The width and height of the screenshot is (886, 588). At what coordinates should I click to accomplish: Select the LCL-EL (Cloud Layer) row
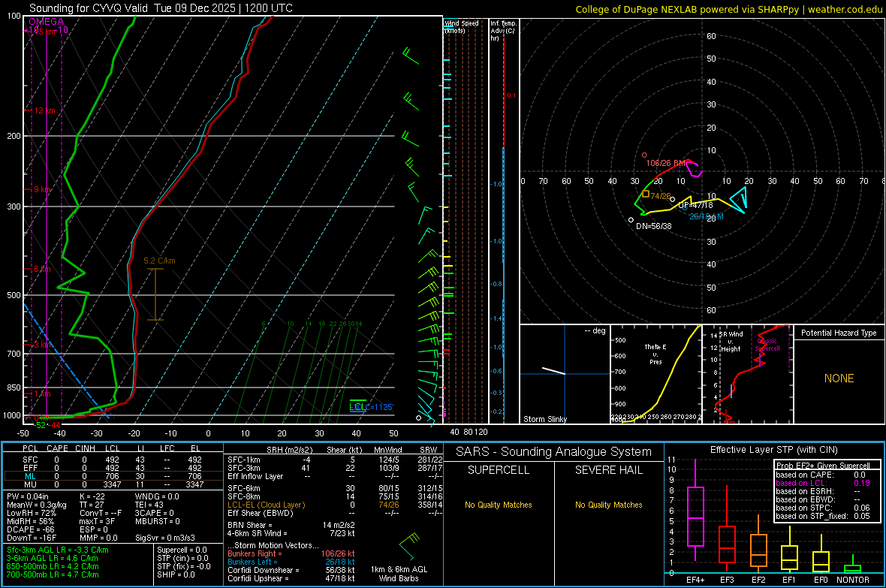pyautogui.click(x=335, y=505)
